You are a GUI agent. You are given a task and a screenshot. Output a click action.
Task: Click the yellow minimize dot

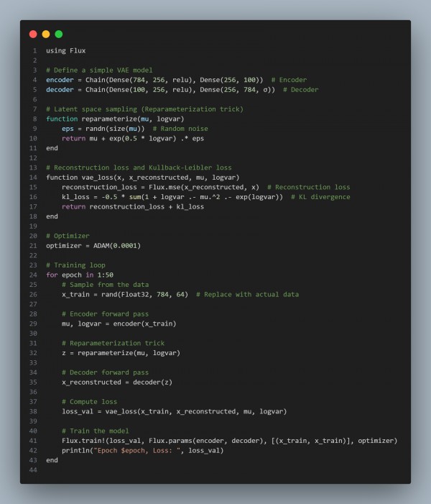coord(46,34)
